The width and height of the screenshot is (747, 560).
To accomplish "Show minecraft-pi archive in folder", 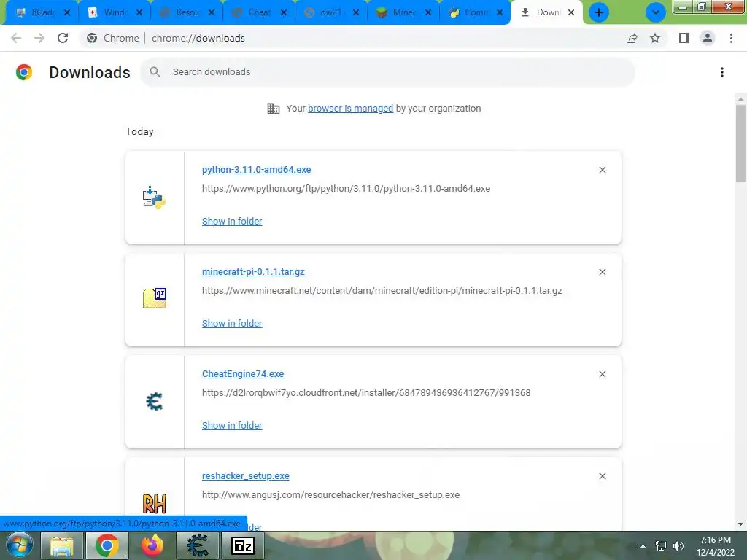I will pos(232,323).
